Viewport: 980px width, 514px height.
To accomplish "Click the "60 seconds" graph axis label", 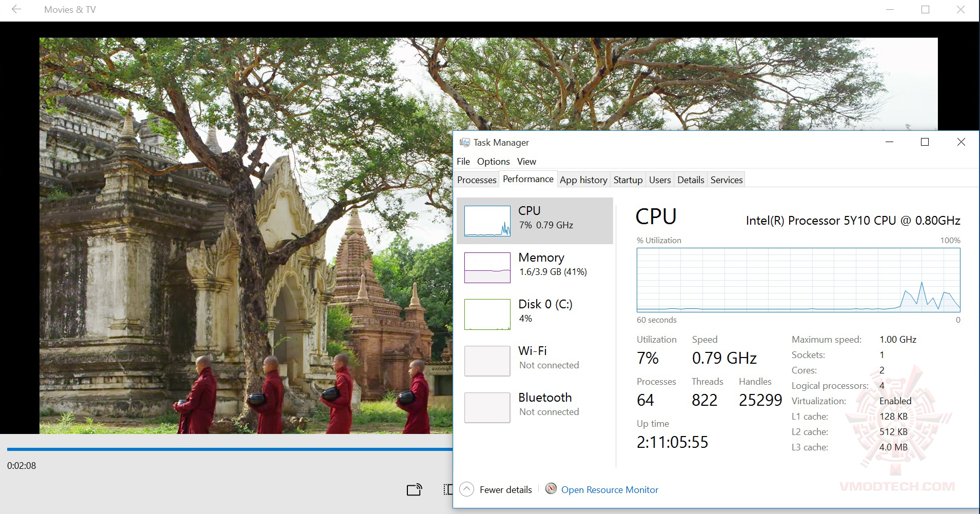I will 657,320.
